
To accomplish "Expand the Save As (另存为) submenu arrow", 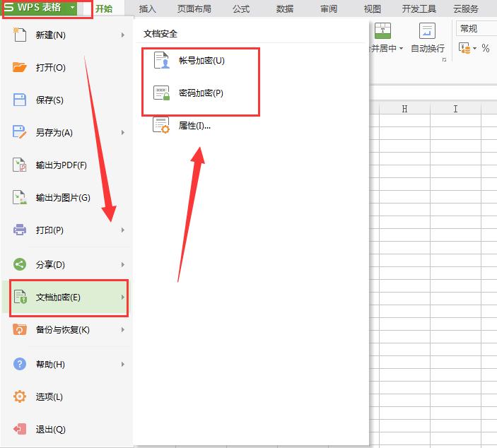I will pos(123,132).
